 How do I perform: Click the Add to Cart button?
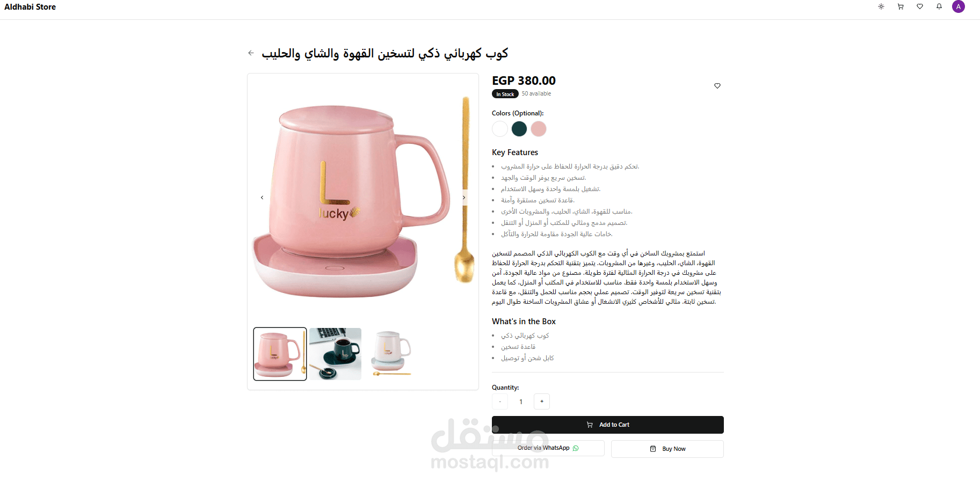[x=608, y=425]
